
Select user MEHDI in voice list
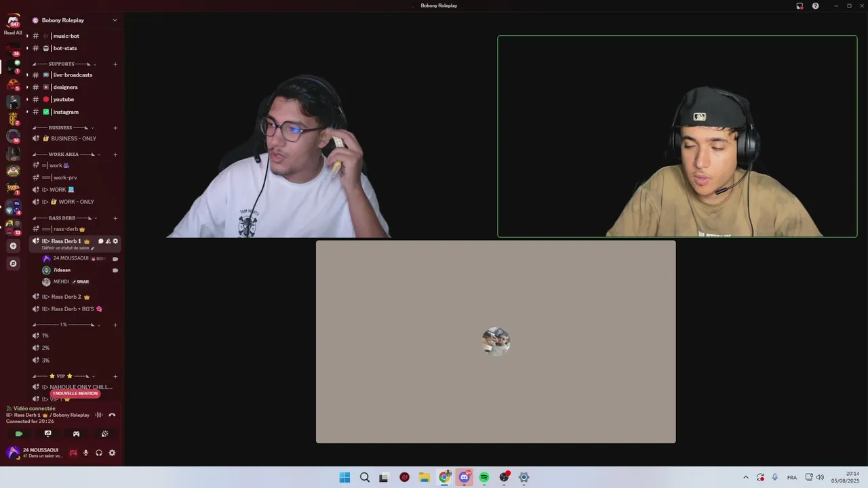[80, 281]
